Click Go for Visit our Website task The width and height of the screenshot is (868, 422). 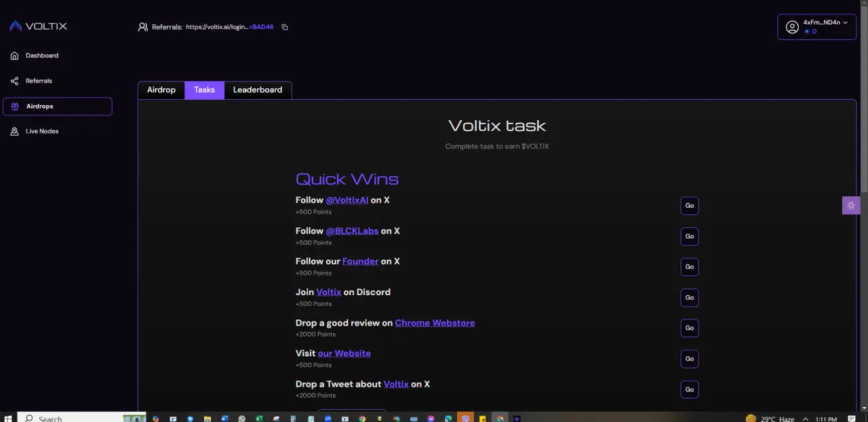coord(690,359)
